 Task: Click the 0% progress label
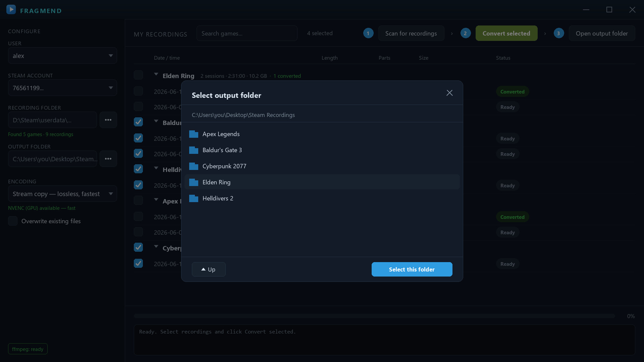pos(631,316)
